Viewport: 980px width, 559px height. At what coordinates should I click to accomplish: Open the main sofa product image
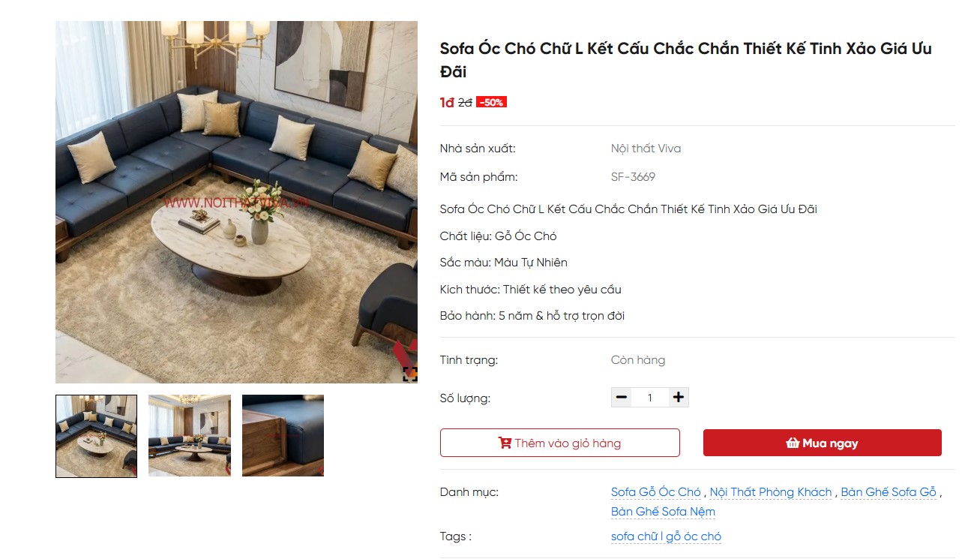tap(236, 202)
